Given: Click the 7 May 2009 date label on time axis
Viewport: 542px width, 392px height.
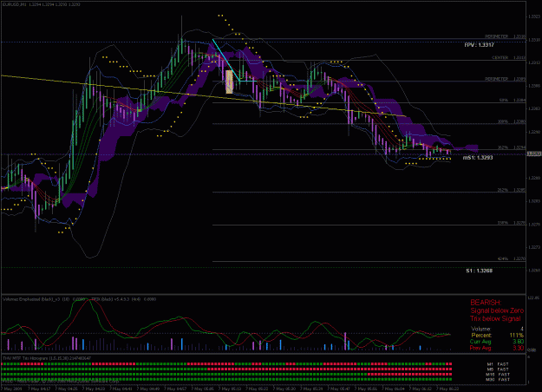Looking at the screenshot, I should coord(11,389).
